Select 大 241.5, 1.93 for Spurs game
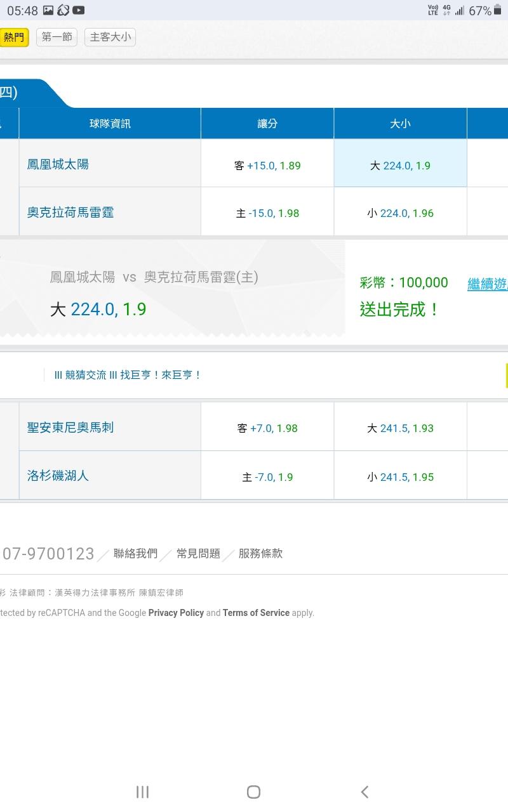The image size is (508, 812). point(400,428)
